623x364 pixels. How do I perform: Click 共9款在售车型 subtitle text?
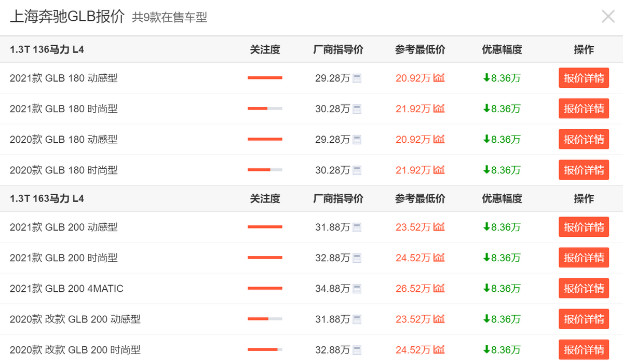[x=170, y=18]
